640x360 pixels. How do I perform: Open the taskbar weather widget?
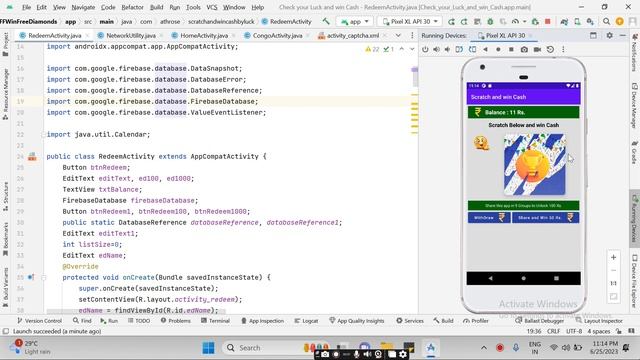pyautogui.click(x=29, y=347)
